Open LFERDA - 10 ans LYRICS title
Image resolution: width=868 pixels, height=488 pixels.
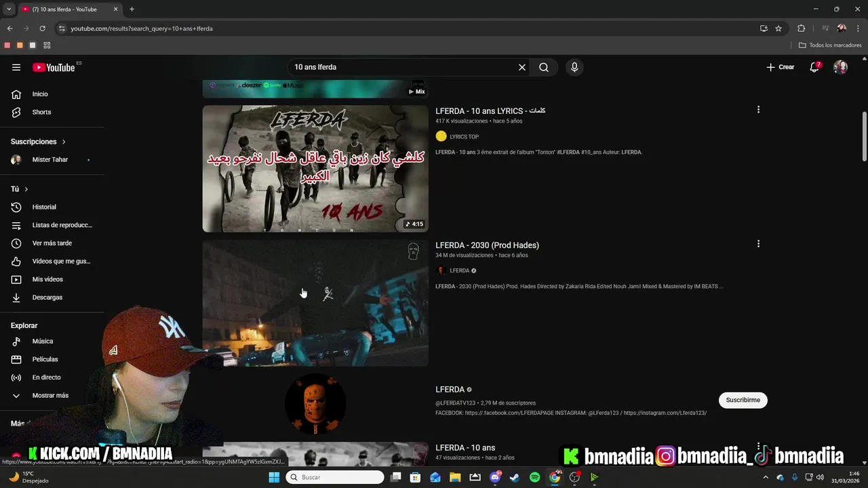[x=490, y=110]
